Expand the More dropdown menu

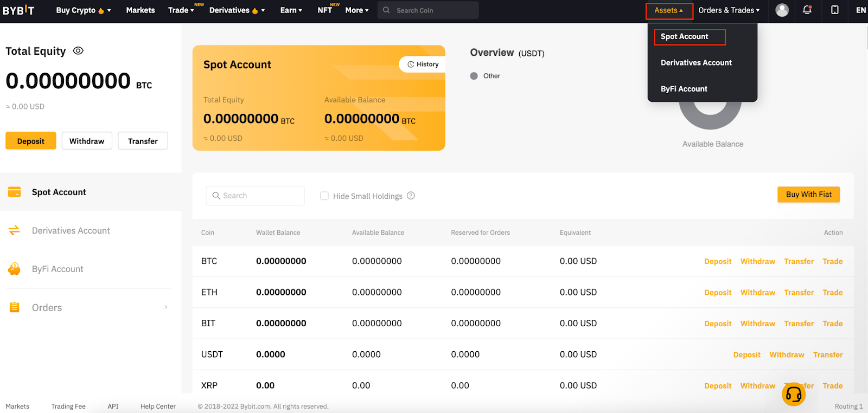(x=357, y=10)
